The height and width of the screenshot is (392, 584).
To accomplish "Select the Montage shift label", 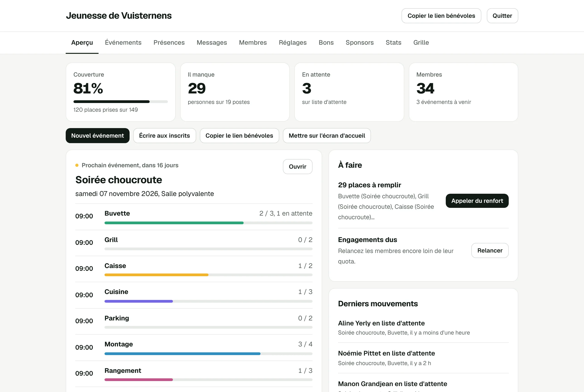I will click(119, 344).
